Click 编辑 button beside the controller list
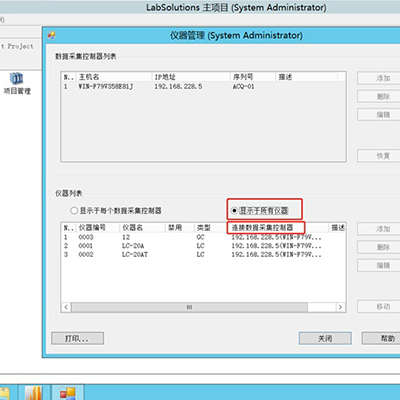This screenshot has width=400, height=400. 379,114
